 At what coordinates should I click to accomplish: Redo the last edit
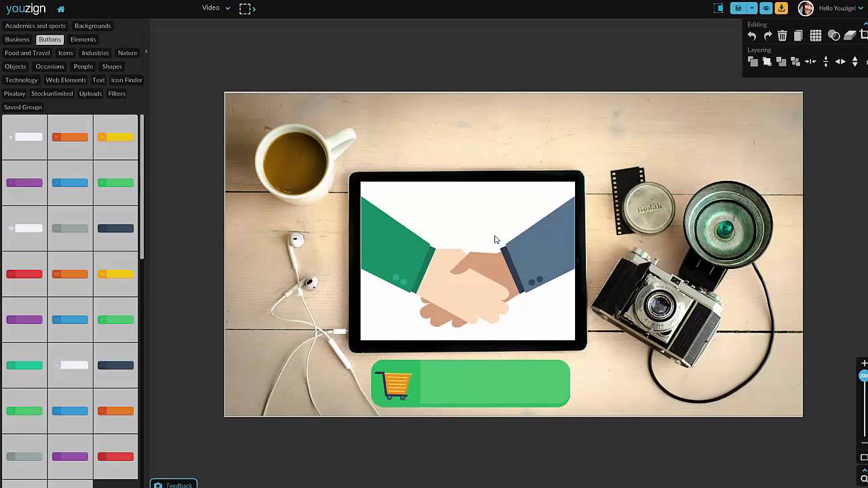768,36
